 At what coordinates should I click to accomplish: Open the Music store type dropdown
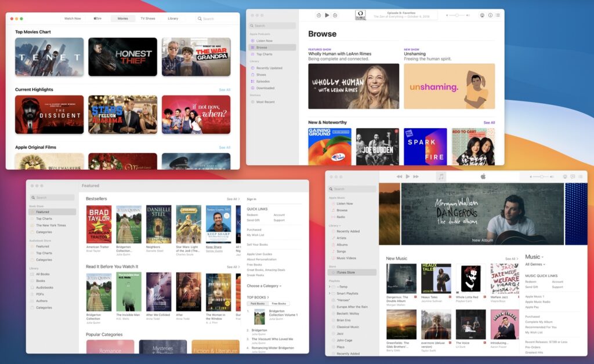(534, 257)
